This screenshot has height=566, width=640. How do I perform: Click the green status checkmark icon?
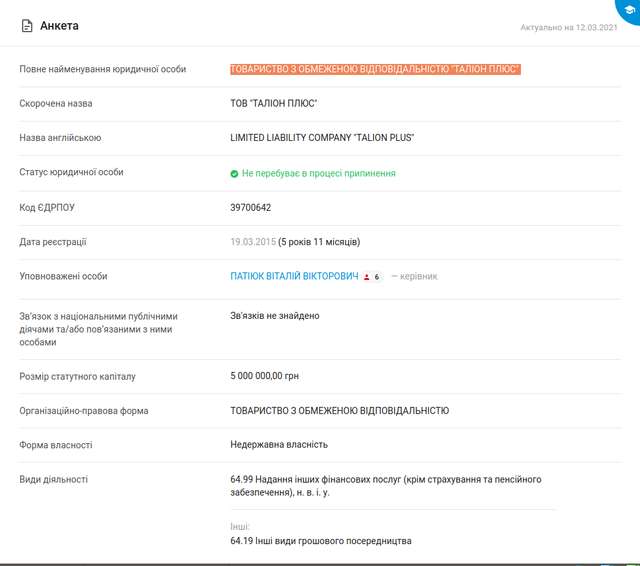(x=234, y=173)
